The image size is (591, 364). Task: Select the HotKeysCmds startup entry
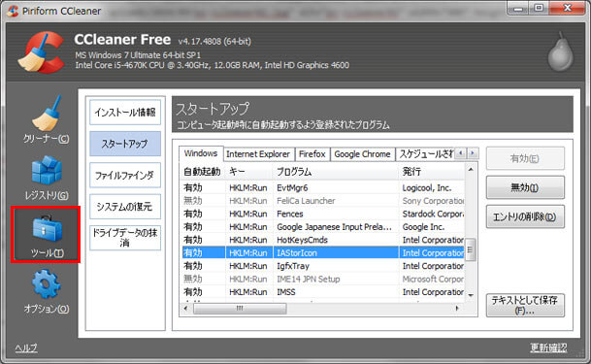pos(323,240)
